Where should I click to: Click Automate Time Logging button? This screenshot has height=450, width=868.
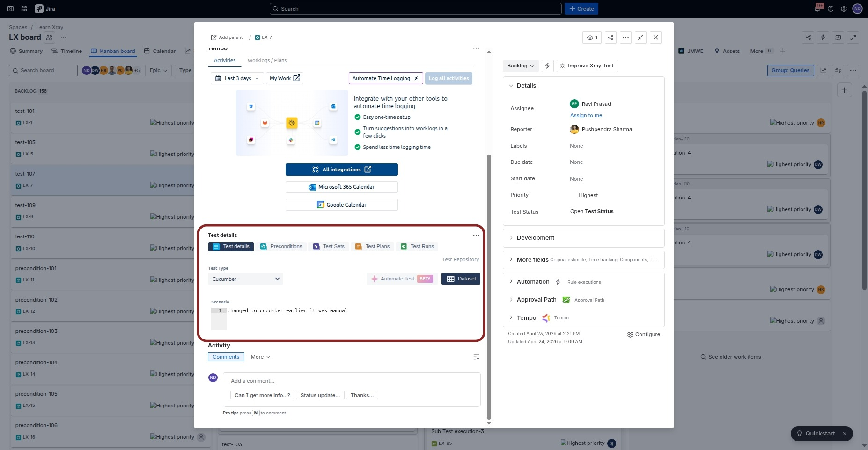[386, 78]
